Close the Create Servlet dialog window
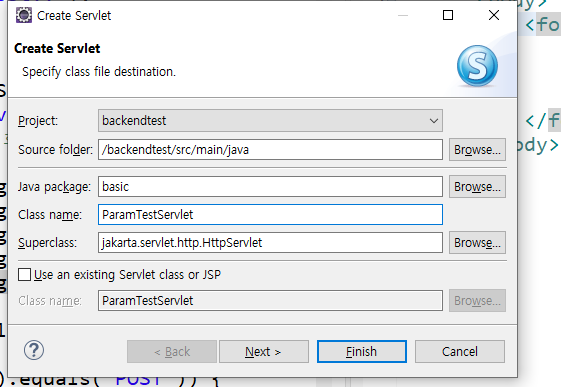The image size is (561, 387). [494, 15]
